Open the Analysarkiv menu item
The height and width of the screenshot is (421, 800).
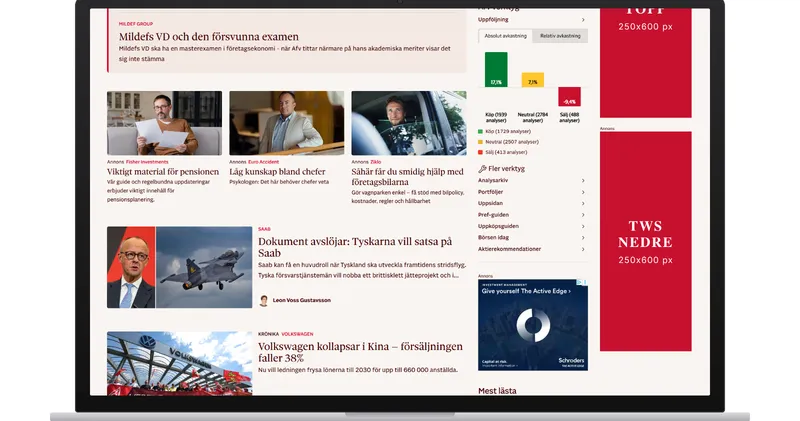pyautogui.click(x=493, y=181)
